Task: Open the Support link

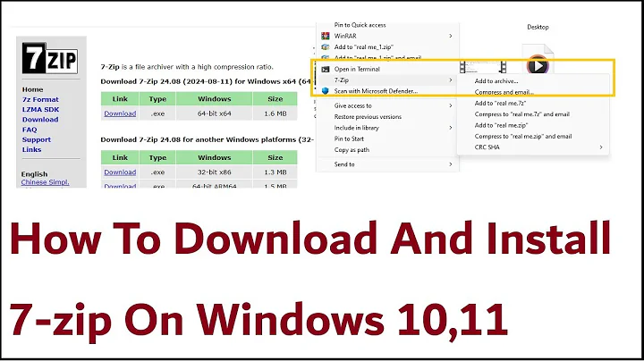Action: click(37, 139)
